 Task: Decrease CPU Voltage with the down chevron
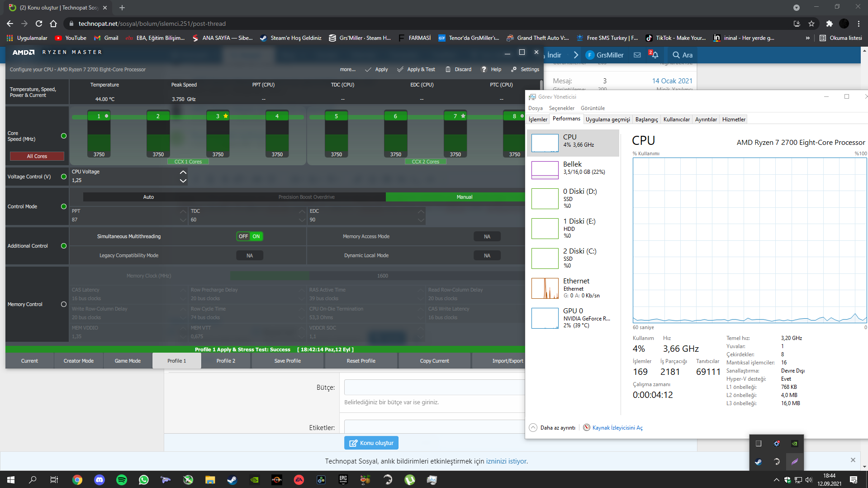click(183, 181)
